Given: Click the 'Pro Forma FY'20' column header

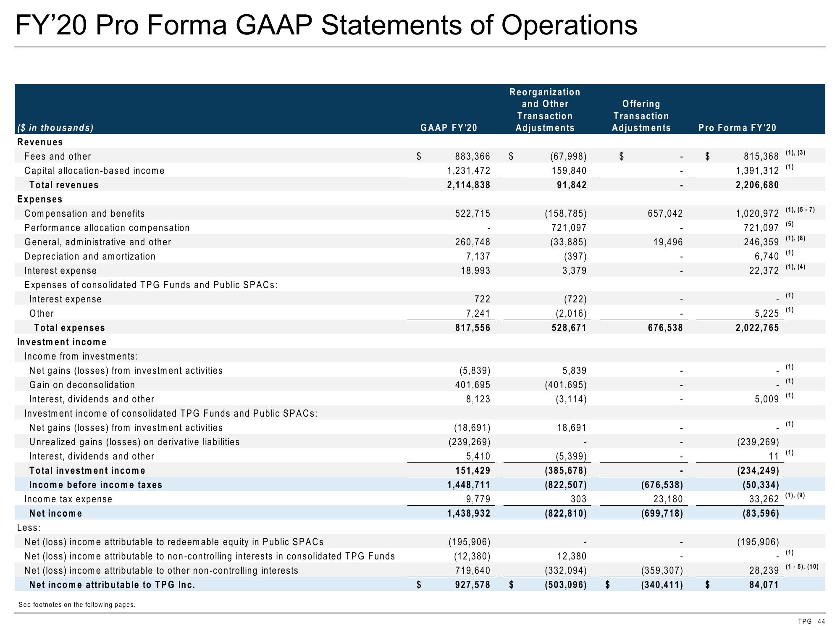Looking at the screenshot, I should tap(738, 128).
